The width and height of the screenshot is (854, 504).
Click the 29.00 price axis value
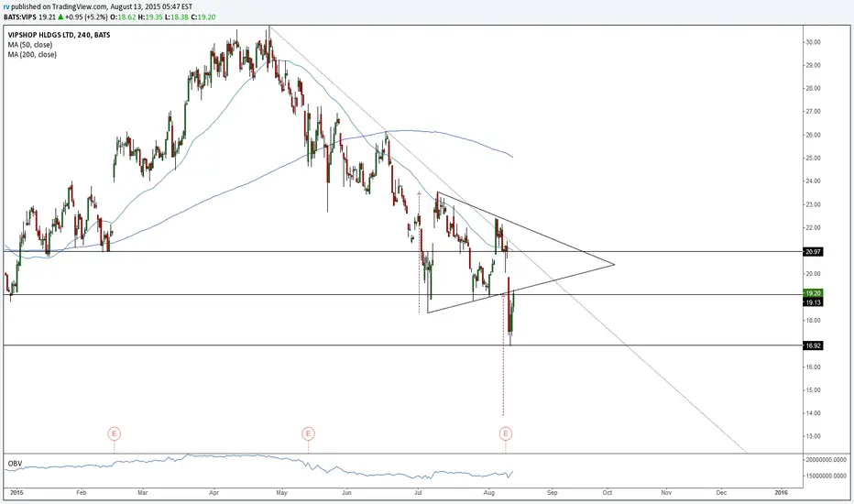pos(813,65)
